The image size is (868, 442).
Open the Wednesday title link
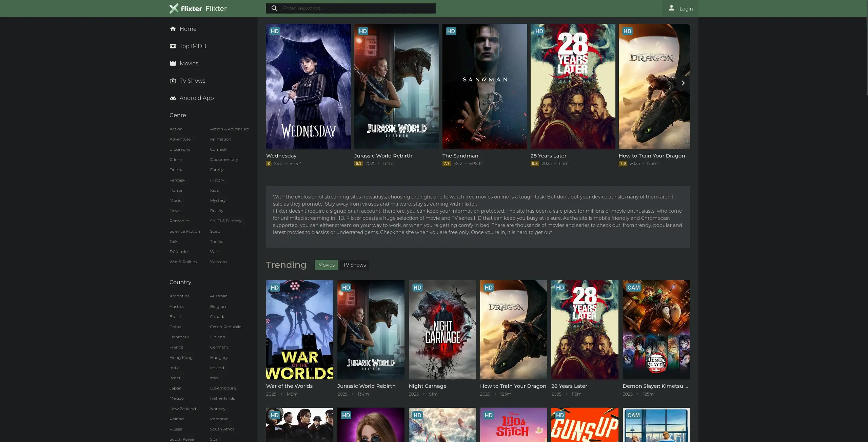pos(281,156)
